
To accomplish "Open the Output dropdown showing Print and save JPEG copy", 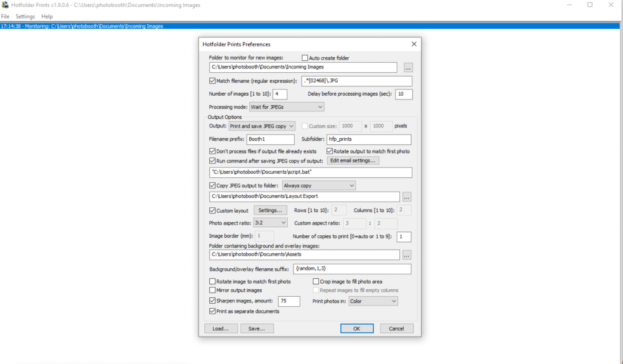I will coord(262,126).
